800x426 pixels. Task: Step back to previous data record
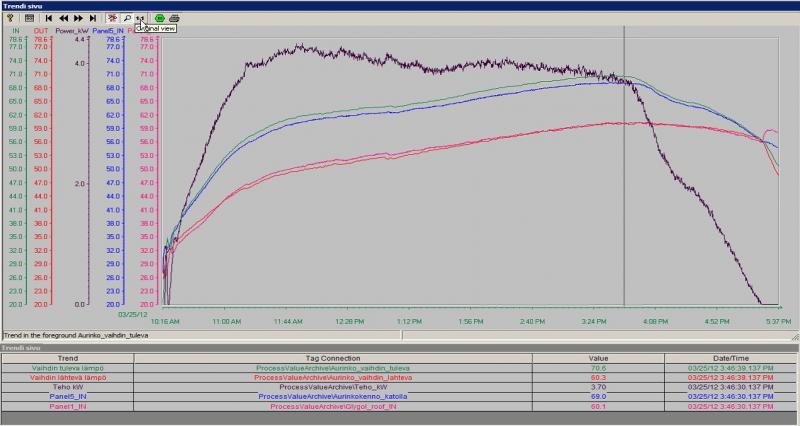(x=64, y=18)
